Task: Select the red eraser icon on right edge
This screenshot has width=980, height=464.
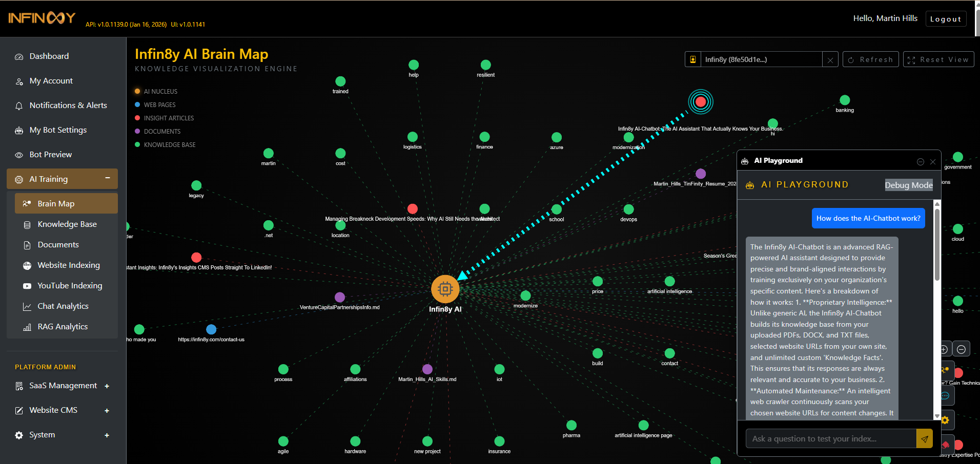Action: pyautogui.click(x=946, y=445)
